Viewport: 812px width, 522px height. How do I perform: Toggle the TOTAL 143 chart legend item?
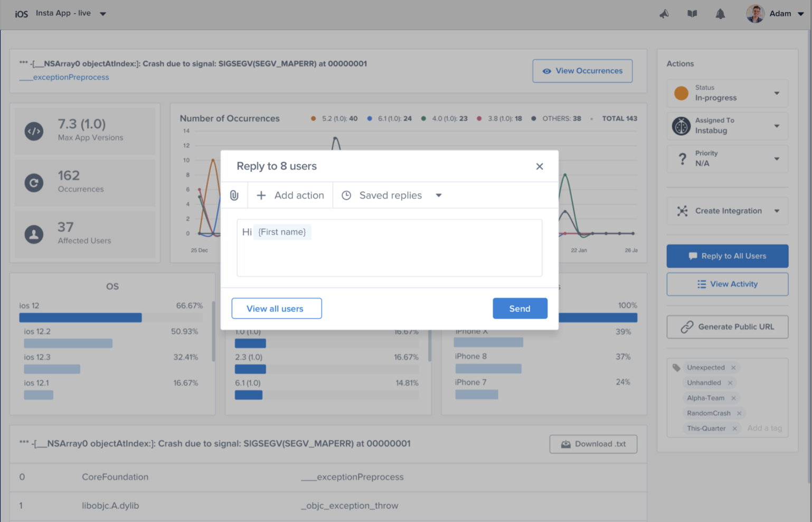tap(613, 118)
